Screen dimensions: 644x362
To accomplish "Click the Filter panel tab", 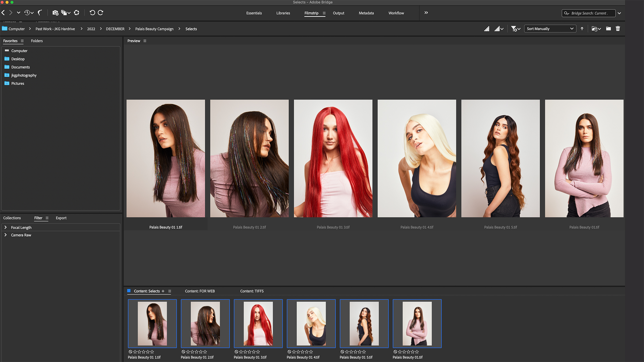I will coord(38,218).
